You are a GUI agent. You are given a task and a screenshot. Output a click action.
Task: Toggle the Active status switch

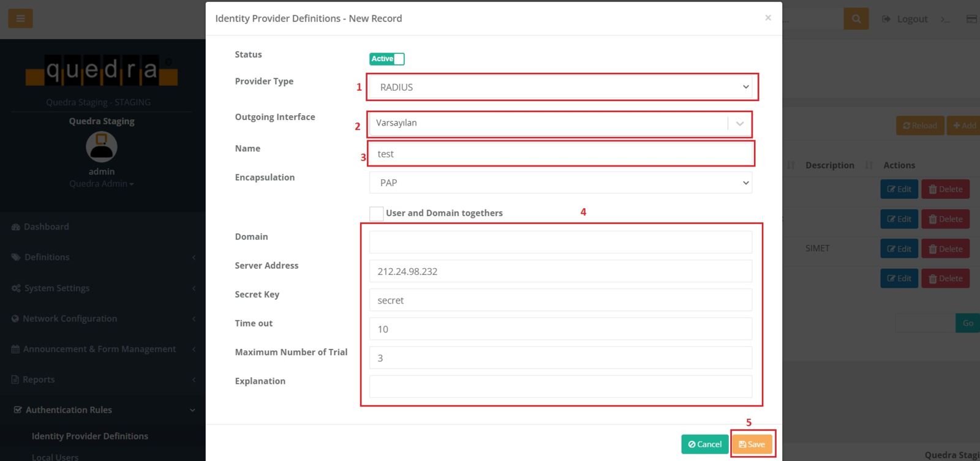click(386, 59)
